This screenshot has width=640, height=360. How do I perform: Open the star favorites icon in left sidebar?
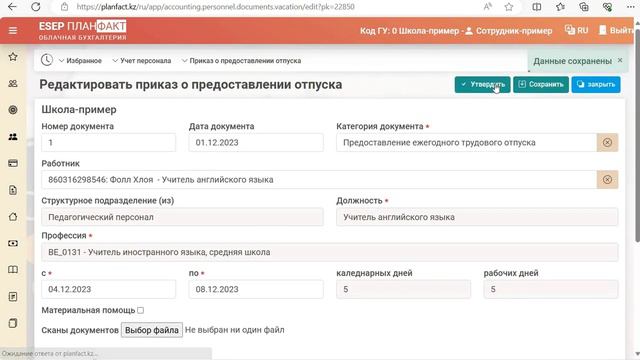coord(13,57)
